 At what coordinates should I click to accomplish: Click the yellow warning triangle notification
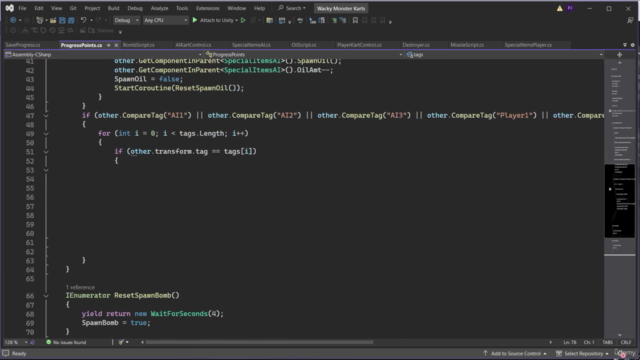[560, 8]
